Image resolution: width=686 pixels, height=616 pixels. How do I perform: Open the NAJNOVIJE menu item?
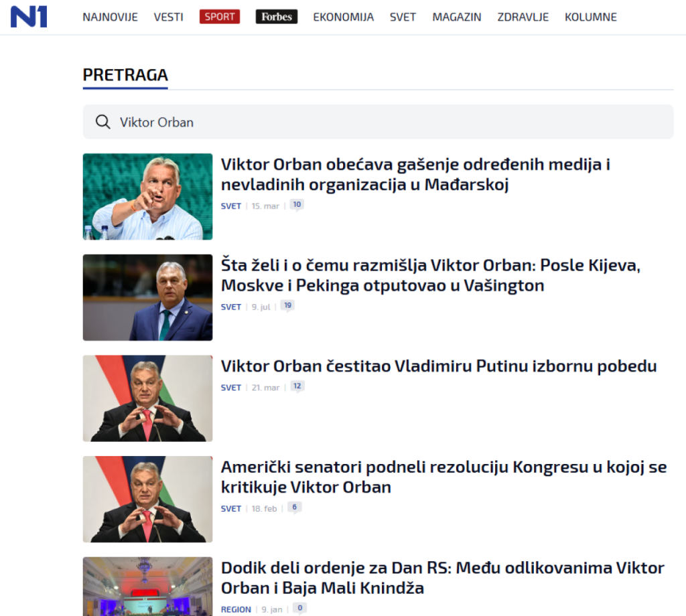click(111, 17)
